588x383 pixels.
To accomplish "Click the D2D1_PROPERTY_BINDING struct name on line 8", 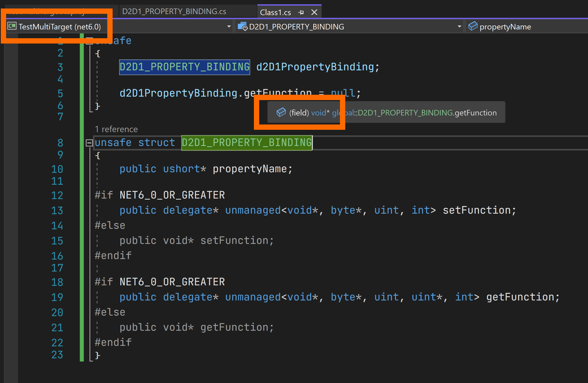I will click(247, 143).
